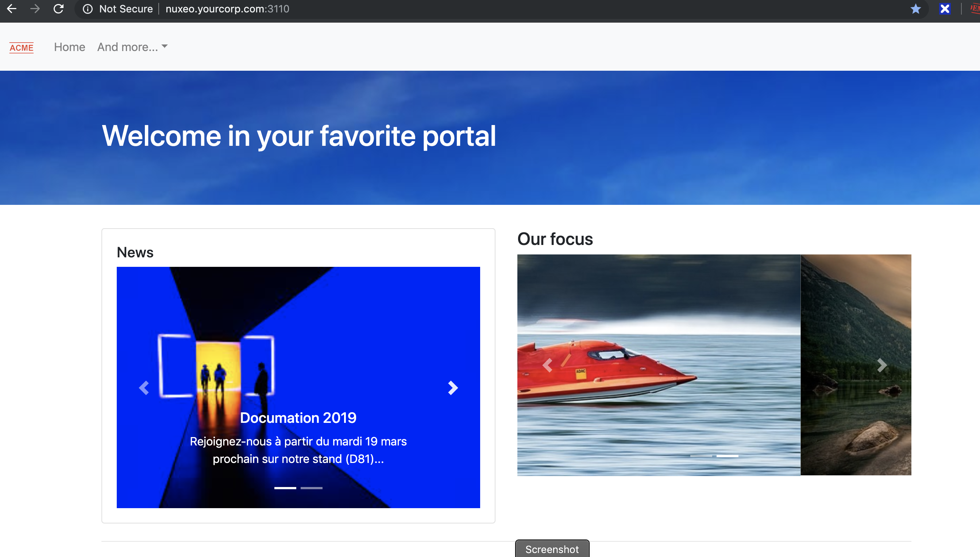980x557 pixels.
Task: Show next Our focus slide
Action: [x=881, y=365]
